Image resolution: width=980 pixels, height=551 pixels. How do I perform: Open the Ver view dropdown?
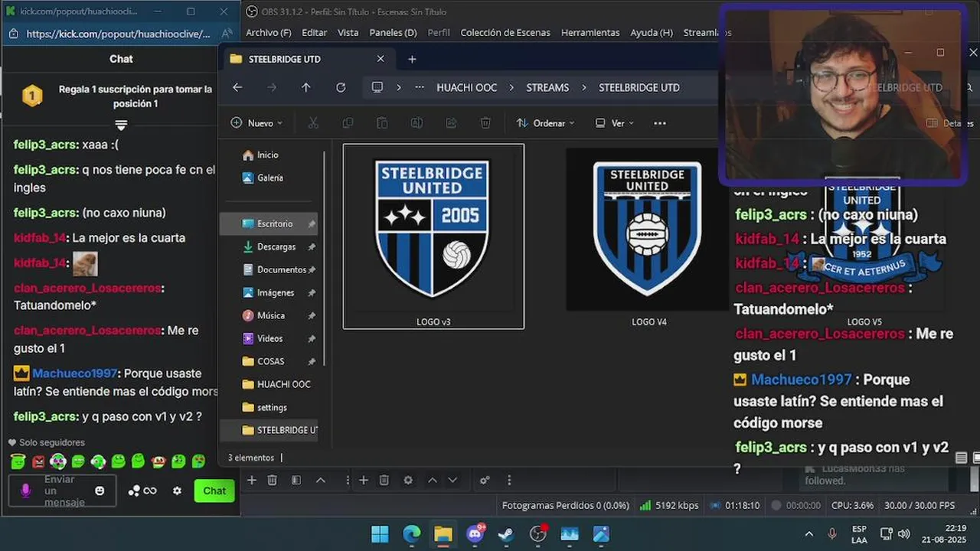point(615,123)
